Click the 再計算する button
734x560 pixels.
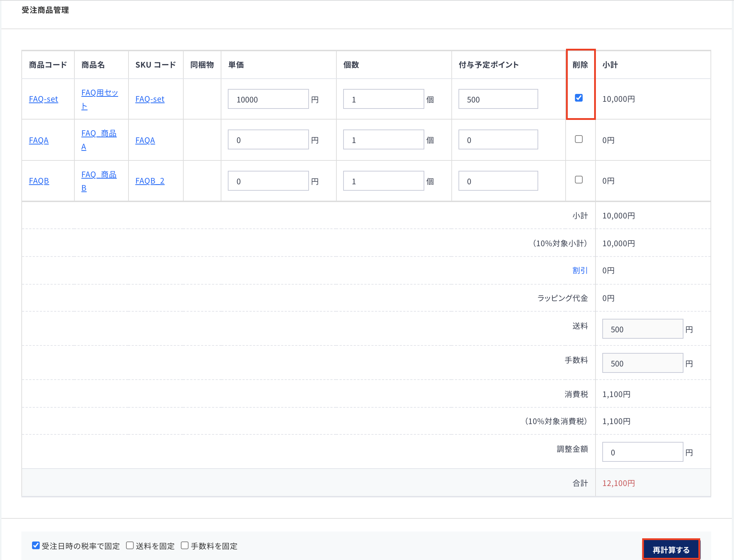pyautogui.click(x=671, y=550)
